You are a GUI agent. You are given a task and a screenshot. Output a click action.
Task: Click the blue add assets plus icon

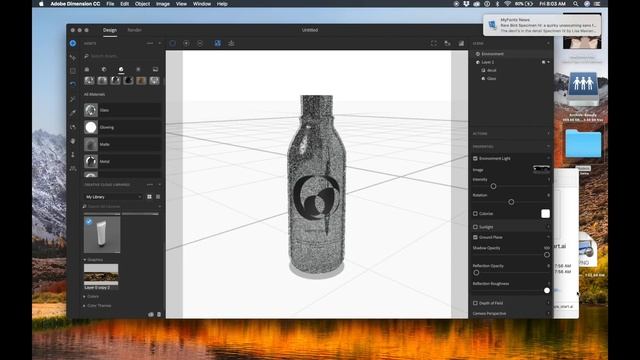coord(73,43)
